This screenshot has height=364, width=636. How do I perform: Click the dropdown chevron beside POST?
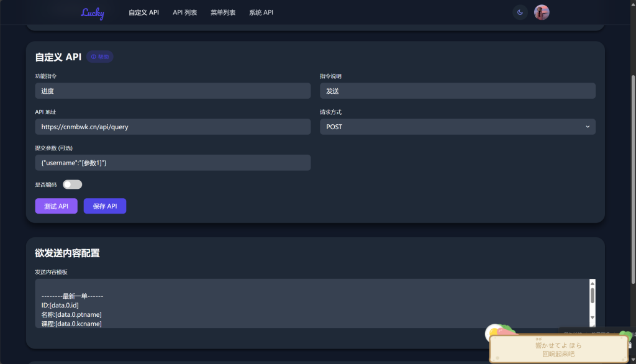pos(588,127)
